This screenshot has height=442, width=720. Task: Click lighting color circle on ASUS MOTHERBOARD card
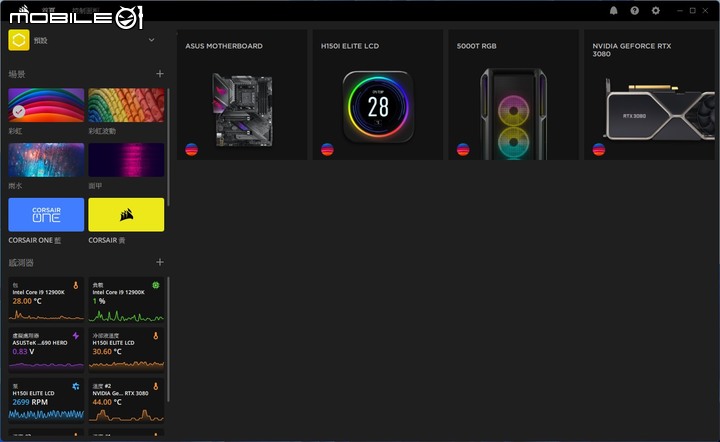[x=191, y=150]
